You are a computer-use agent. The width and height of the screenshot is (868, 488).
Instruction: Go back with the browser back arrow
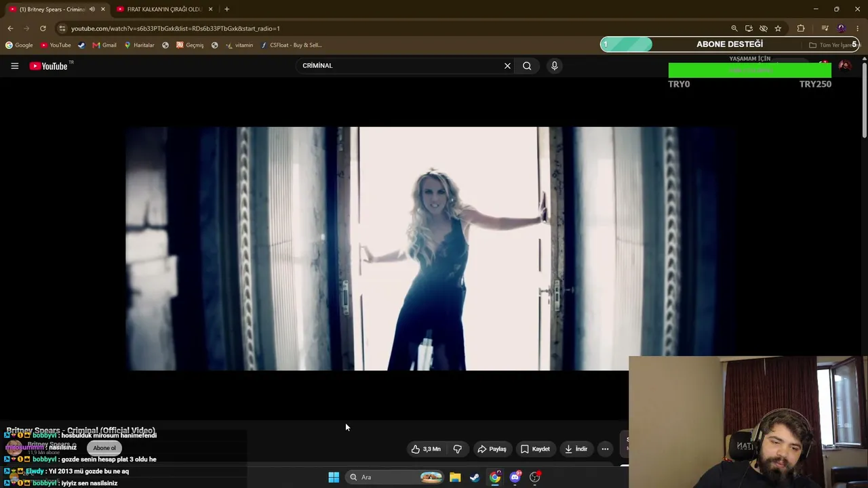click(10, 28)
